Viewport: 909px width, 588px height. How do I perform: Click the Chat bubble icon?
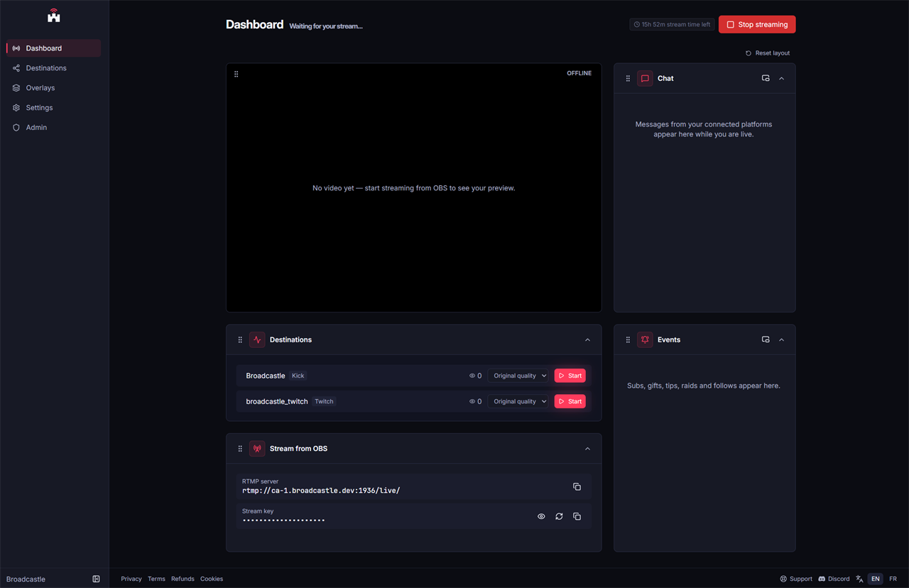tap(645, 79)
